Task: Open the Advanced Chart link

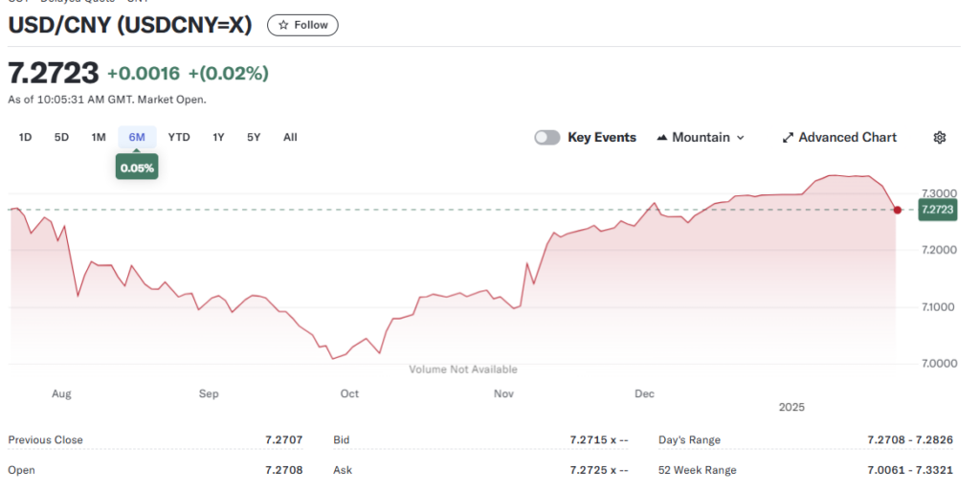Action: 847,138
